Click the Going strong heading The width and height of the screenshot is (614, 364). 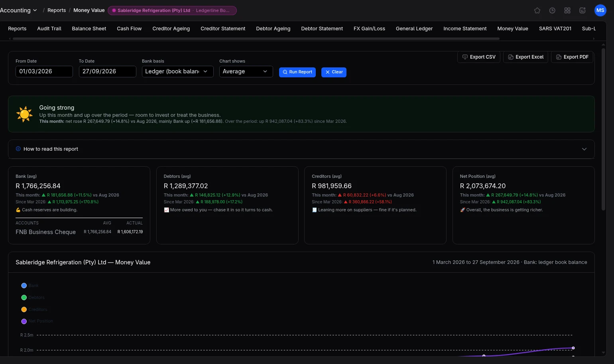[57, 108]
